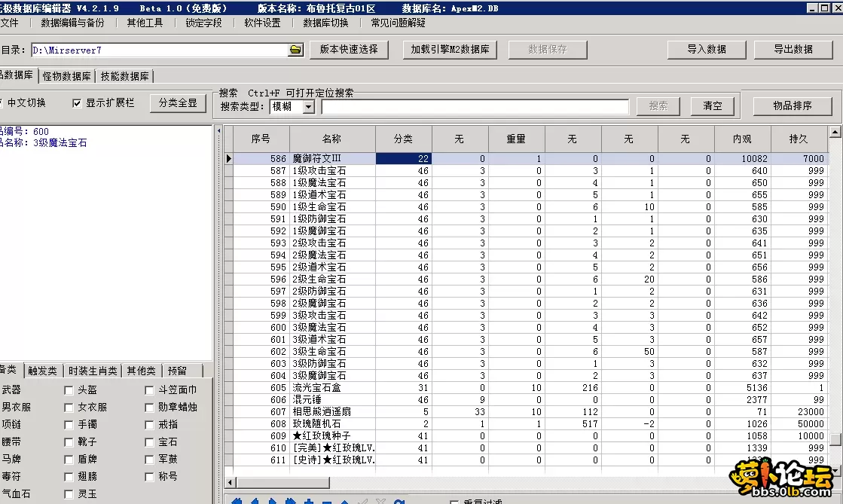Viewport: 843px width, 504px height.
Task: Tick the 头盔 checkbox
Action: pyautogui.click(x=69, y=390)
